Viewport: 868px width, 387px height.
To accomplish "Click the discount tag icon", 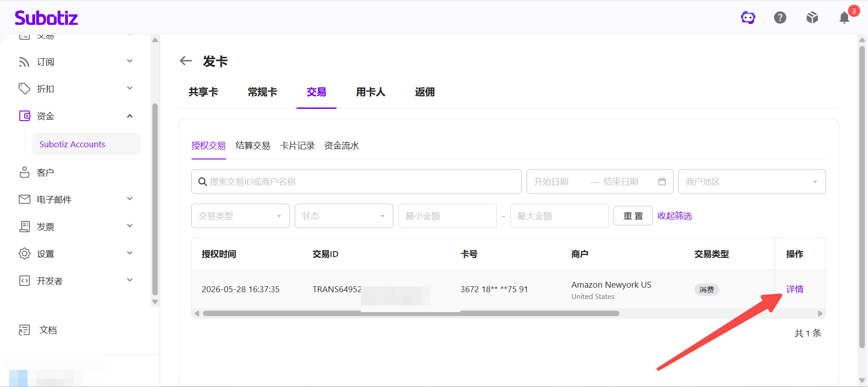I will pyautogui.click(x=24, y=89).
